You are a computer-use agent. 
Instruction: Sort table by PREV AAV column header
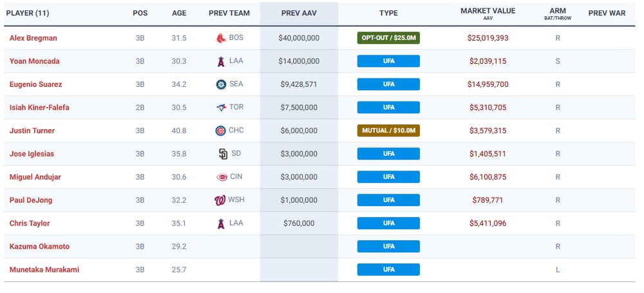299,13
